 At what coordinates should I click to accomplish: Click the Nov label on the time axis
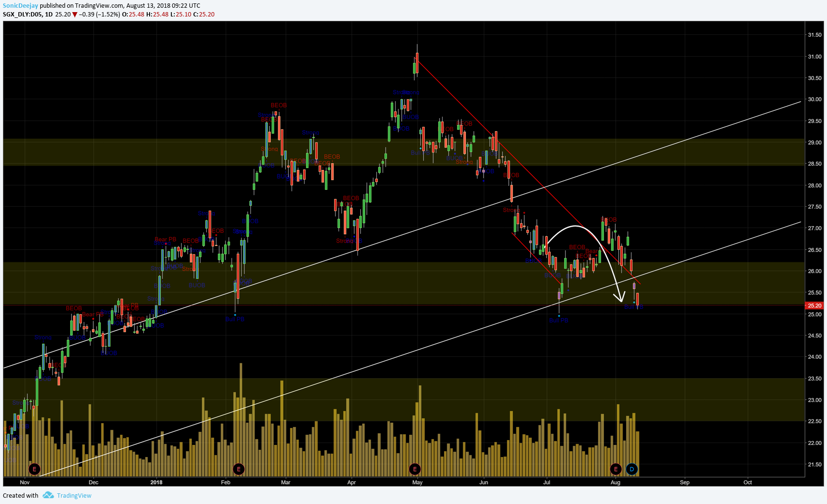coord(25,482)
